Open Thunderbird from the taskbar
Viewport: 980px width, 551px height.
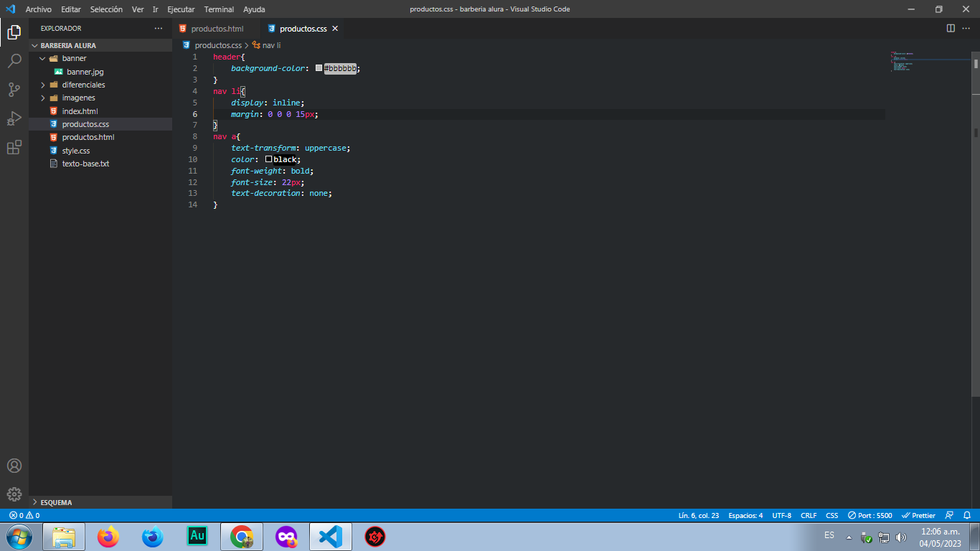click(153, 537)
